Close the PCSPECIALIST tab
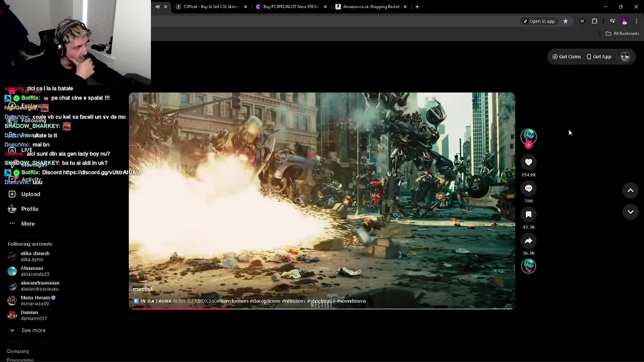This screenshot has height=362, width=644. [325, 7]
